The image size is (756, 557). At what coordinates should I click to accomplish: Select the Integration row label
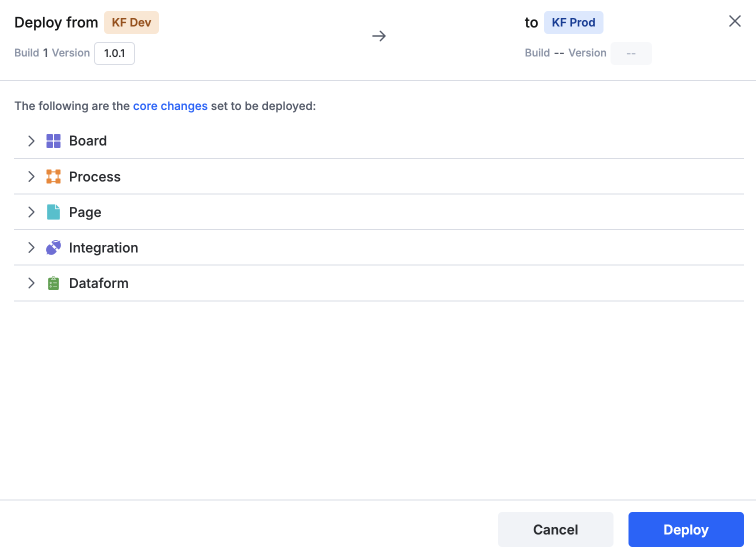pyautogui.click(x=103, y=248)
